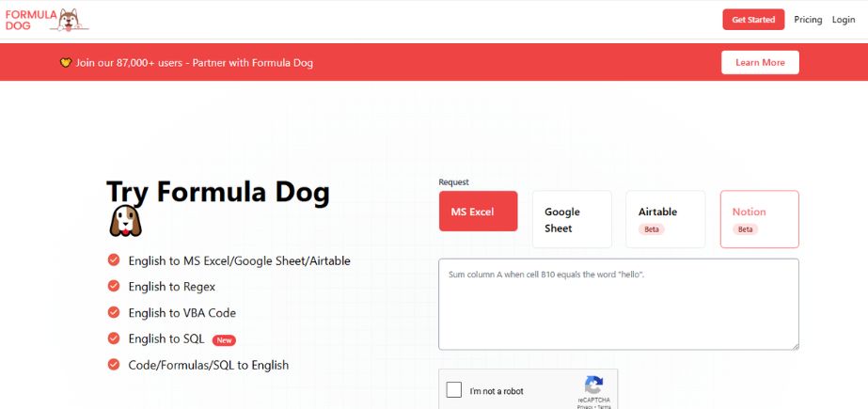The image size is (868, 409).
Task: Pick the Notion Beta option
Action: [760, 219]
